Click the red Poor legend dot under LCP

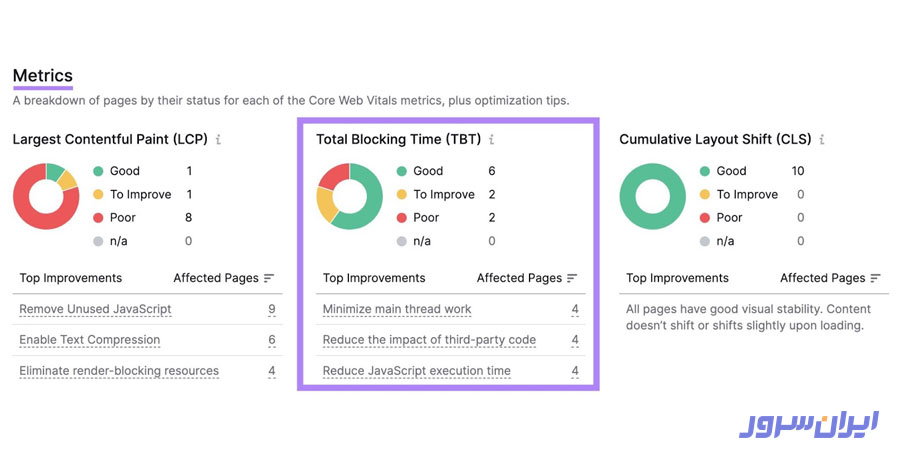point(98,217)
